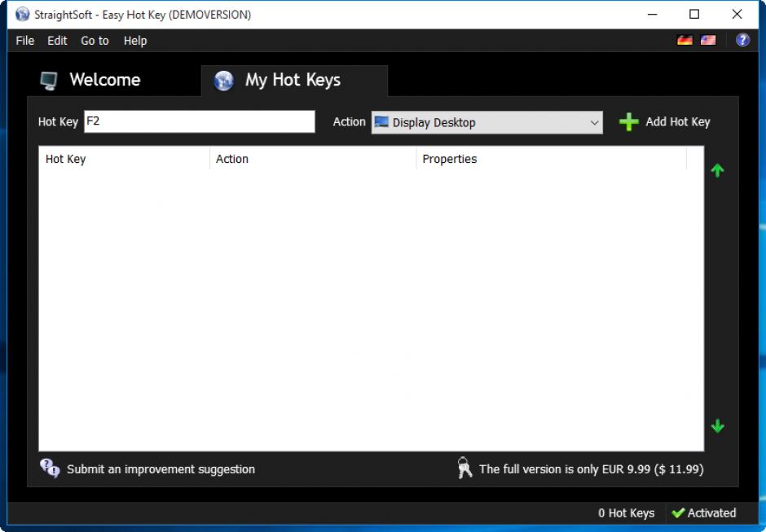
Task: Click the keys icon beside full version text
Action: 464,468
